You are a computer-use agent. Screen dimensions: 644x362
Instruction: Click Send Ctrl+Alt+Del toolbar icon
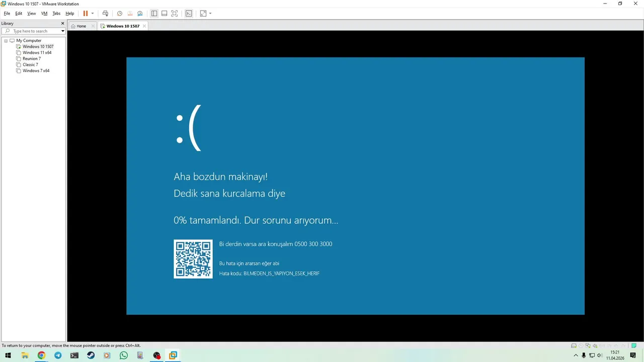105,14
